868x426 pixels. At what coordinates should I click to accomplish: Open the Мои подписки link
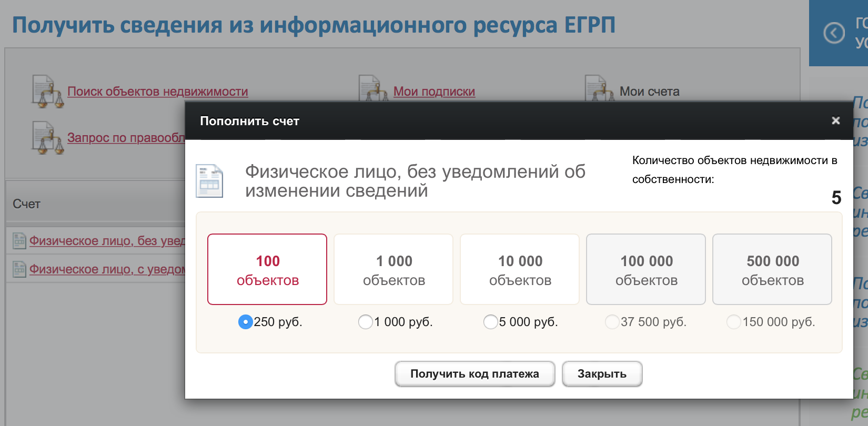(434, 92)
